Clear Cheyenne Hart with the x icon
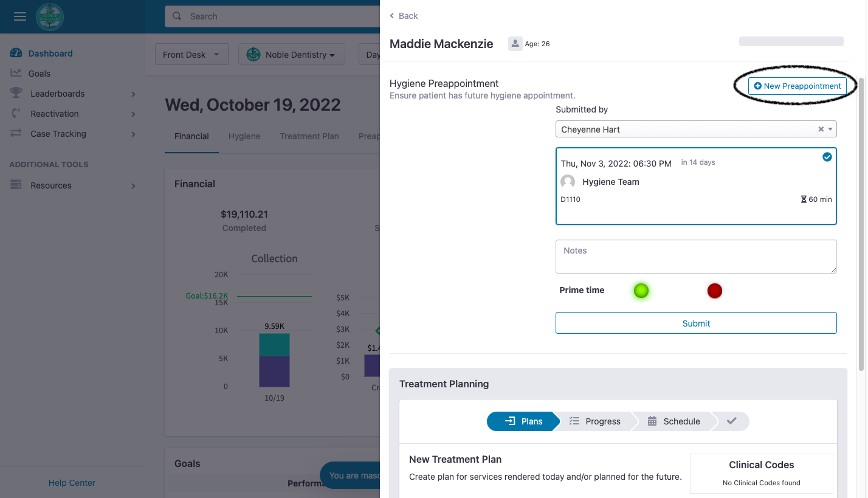 tap(821, 129)
